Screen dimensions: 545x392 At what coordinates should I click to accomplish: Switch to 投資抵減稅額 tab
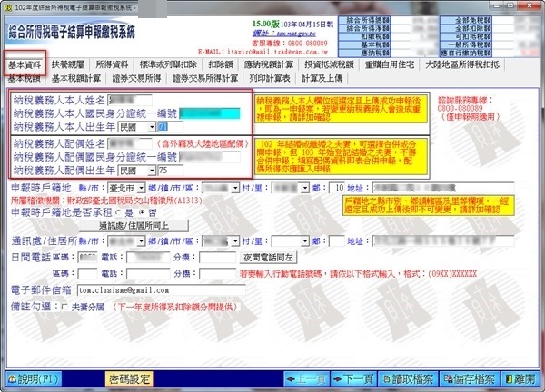(329, 64)
